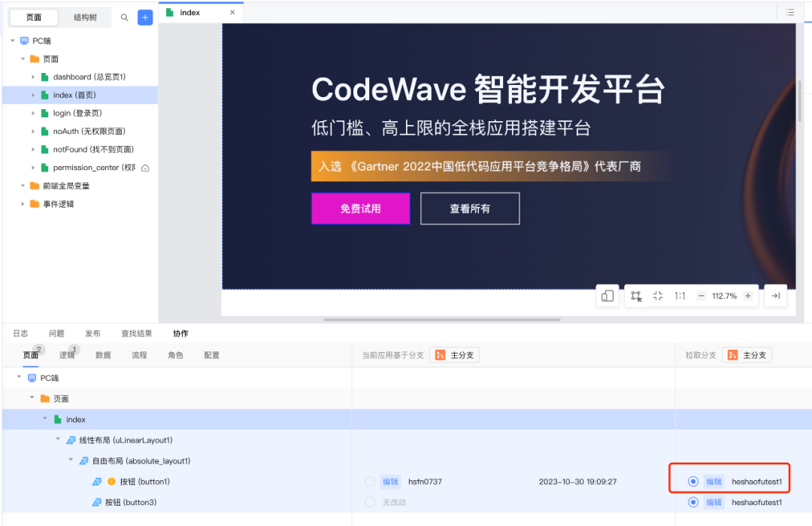Click the component icon of 线性布局 row
The height and width of the screenshot is (526, 812).
[x=71, y=440]
